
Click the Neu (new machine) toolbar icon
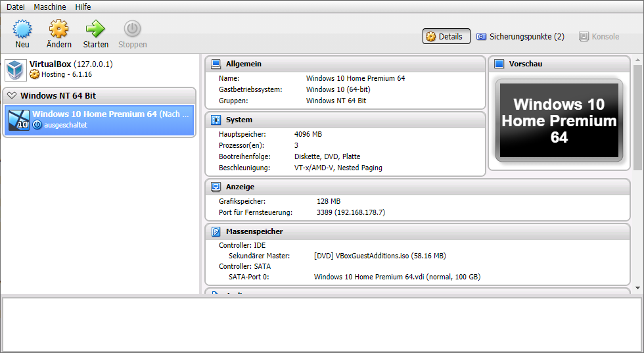click(x=22, y=30)
